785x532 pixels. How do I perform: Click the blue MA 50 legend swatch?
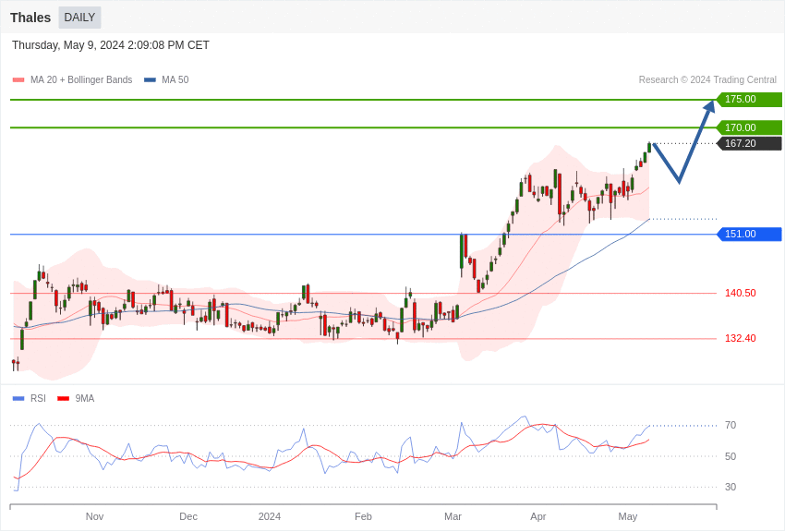[150, 80]
